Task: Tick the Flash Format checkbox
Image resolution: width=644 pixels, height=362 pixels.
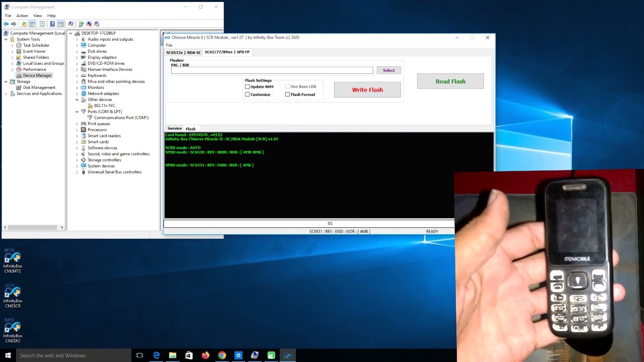Action: [288, 95]
